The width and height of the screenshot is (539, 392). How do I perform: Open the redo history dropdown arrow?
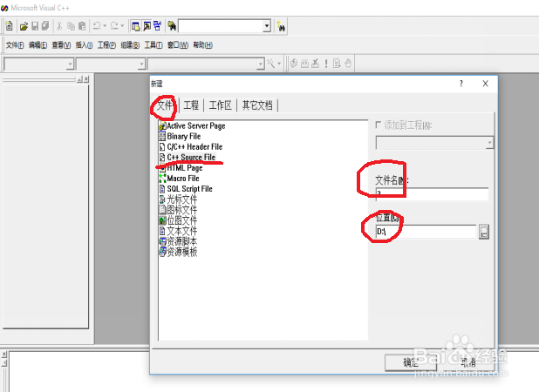click(122, 26)
